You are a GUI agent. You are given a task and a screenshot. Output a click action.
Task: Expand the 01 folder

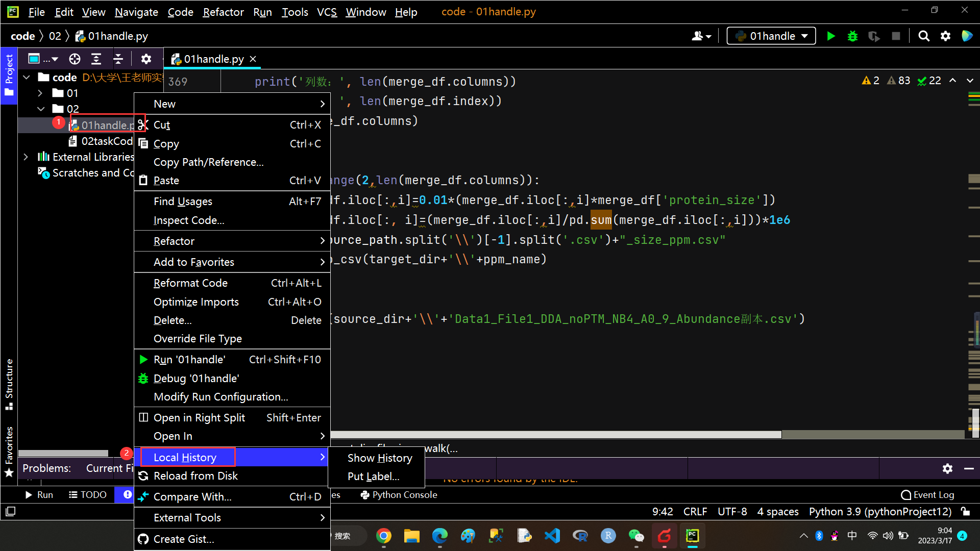tap(40, 93)
